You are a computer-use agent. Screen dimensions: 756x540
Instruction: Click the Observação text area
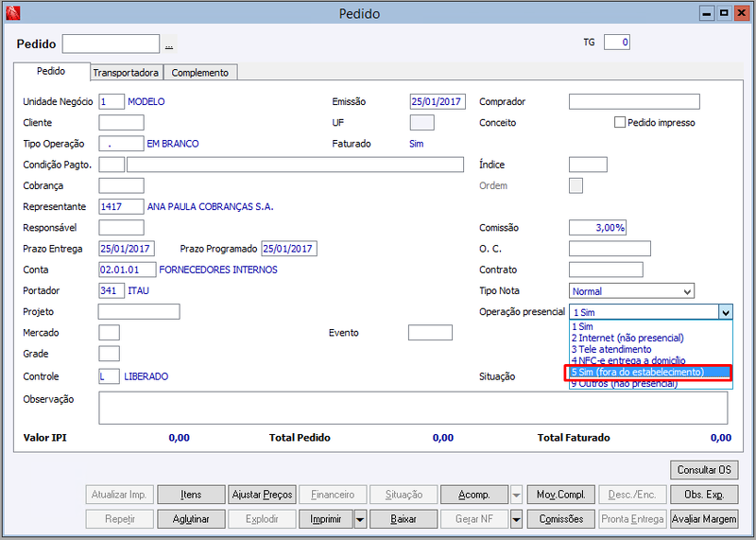[x=413, y=408]
